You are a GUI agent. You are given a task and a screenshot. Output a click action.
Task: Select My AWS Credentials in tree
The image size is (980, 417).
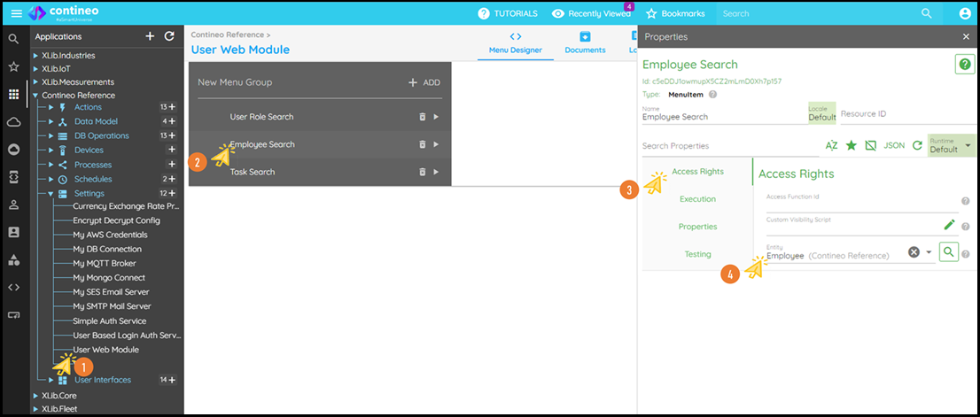110,235
